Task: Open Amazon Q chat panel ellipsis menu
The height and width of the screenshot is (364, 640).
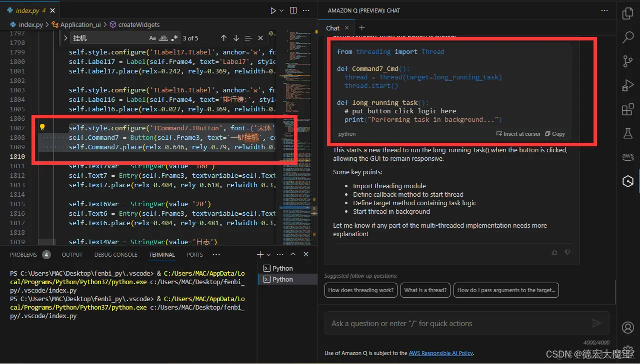Action: click(605, 10)
